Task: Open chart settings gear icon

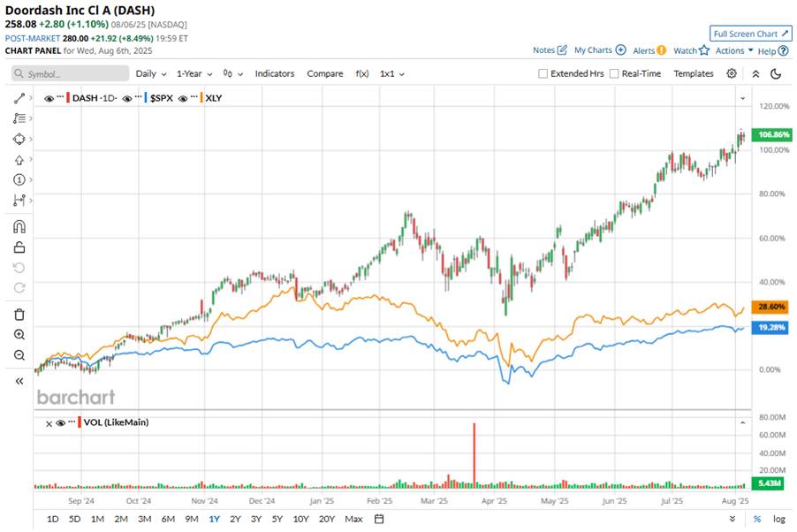Action: pos(732,73)
